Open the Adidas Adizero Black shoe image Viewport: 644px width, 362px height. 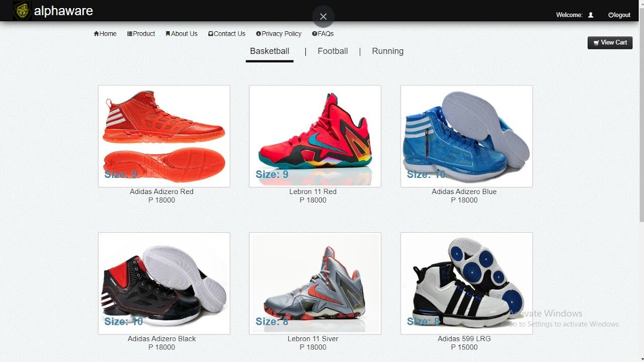[164, 284]
